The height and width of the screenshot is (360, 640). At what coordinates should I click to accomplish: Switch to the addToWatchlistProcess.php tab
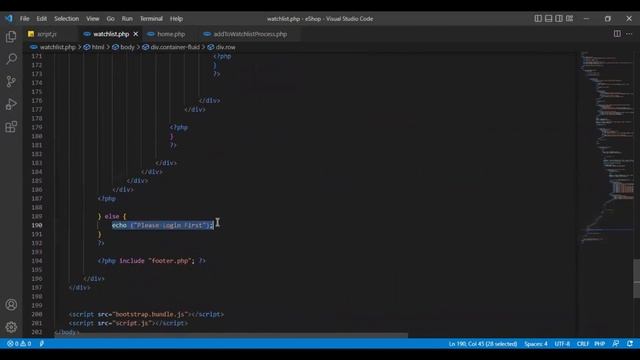point(249,34)
